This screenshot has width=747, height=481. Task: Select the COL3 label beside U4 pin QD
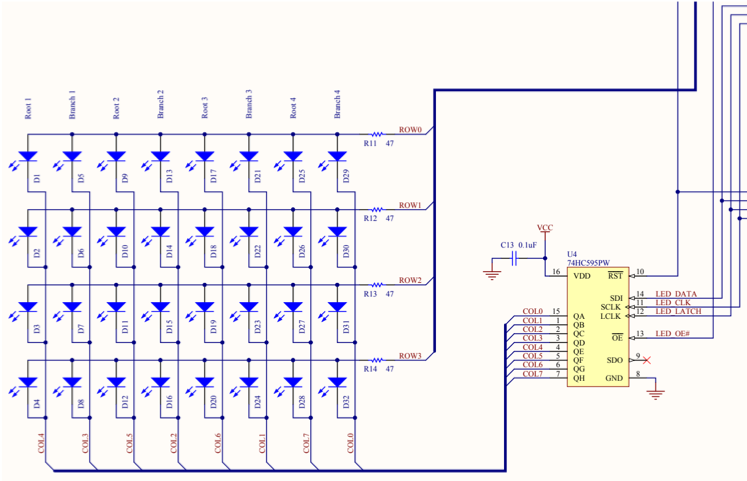533,338
